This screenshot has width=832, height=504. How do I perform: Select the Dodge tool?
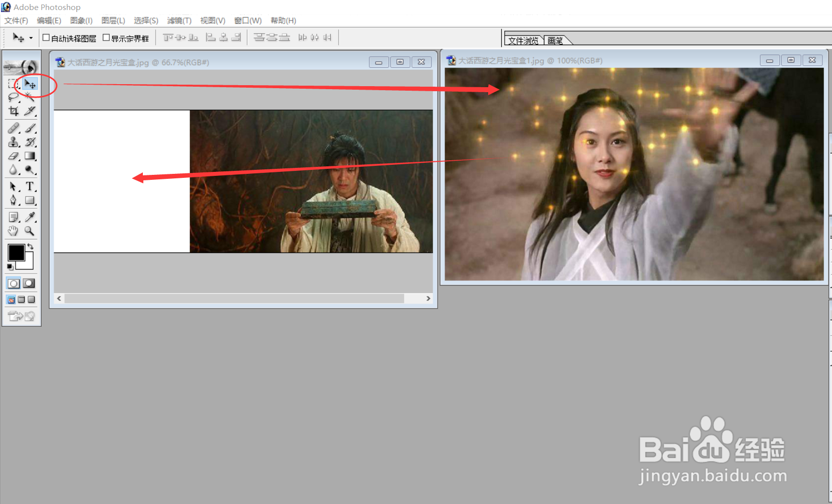[30, 170]
